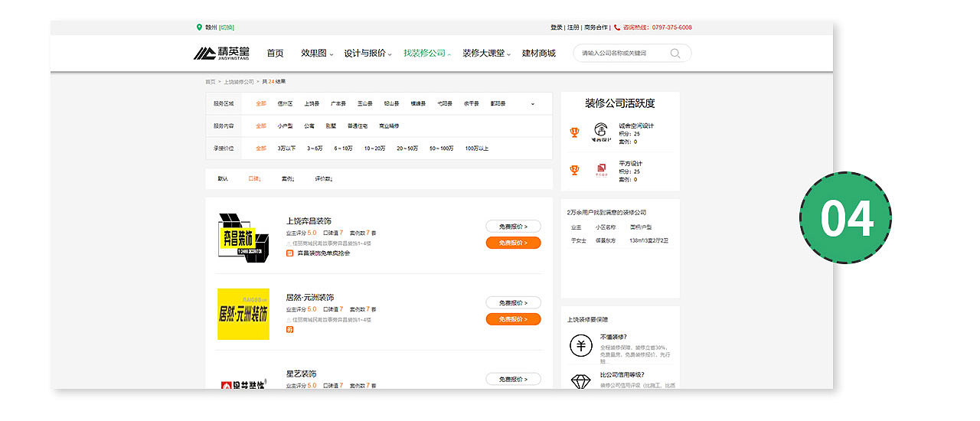The width and height of the screenshot is (980, 421).
Task: Click the second-place trophy icon
Action: point(574,169)
